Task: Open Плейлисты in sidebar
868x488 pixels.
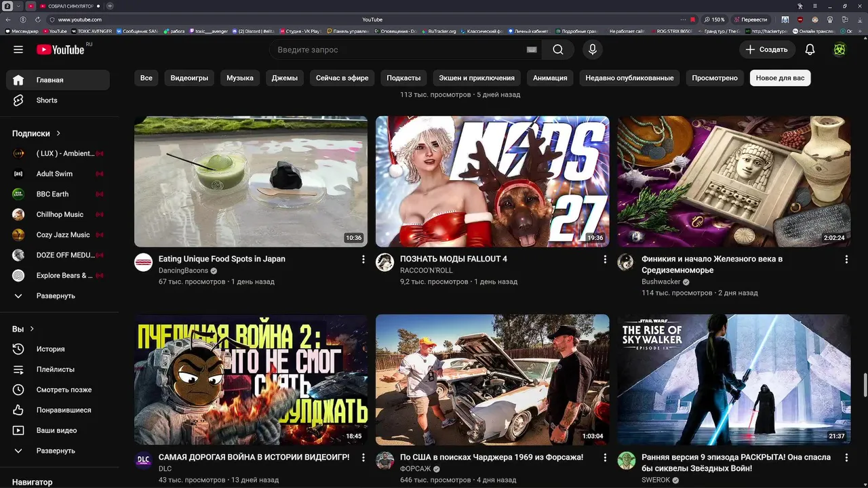Action: pos(58,369)
